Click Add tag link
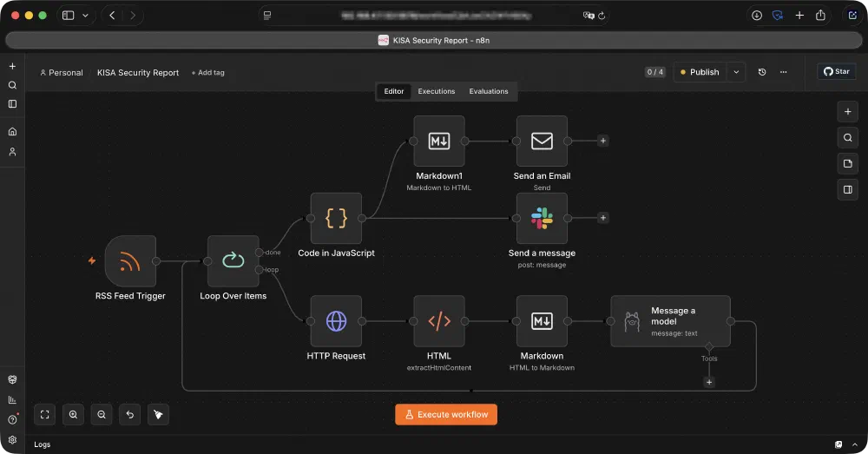The image size is (868, 454). [208, 73]
